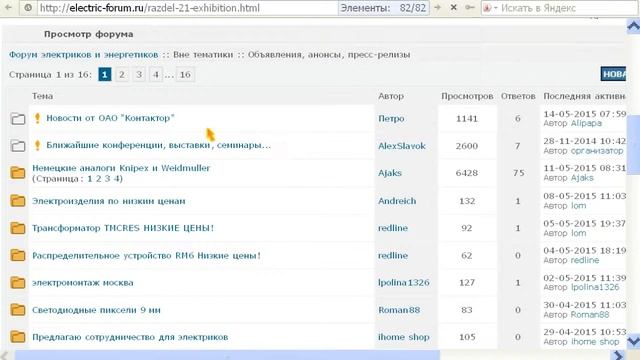Open author profile AlexSlavok
Screen dimensions: 640x360
click(402, 146)
